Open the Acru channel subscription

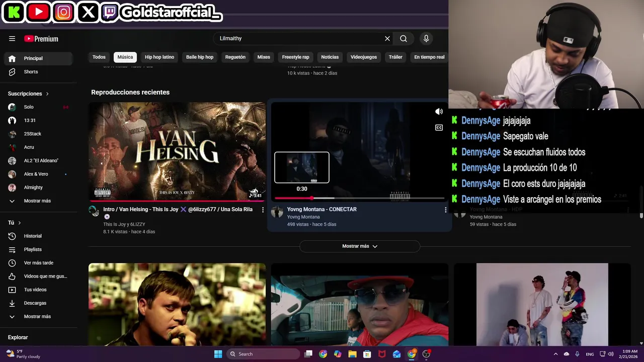[38, 147]
